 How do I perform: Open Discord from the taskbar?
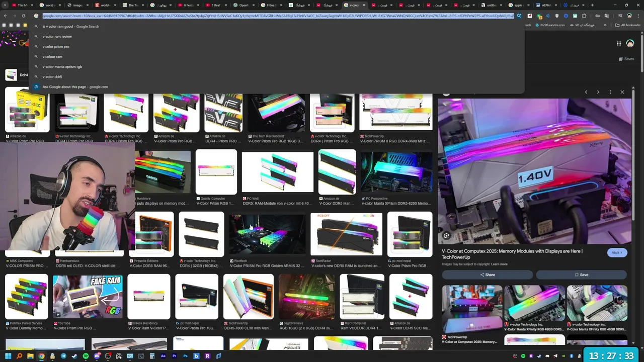click(x=97, y=356)
